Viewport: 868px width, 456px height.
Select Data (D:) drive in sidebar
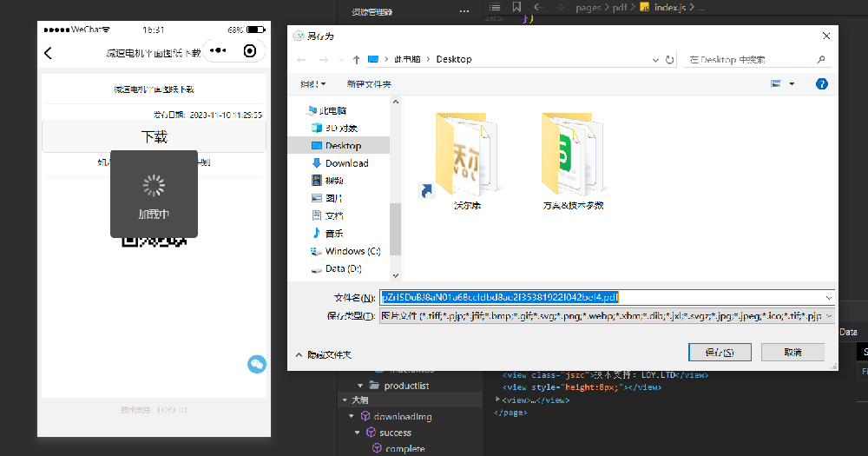(342, 268)
